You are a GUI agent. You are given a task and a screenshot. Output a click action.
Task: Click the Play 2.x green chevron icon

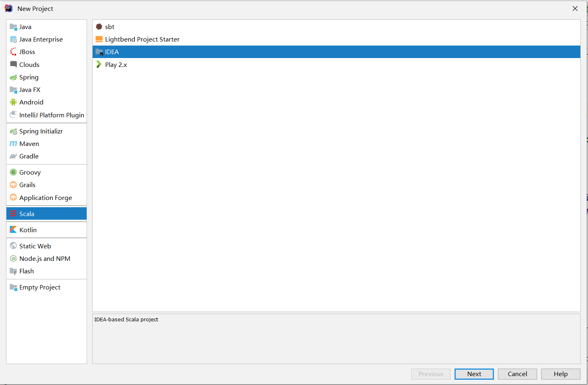click(99, 65)
